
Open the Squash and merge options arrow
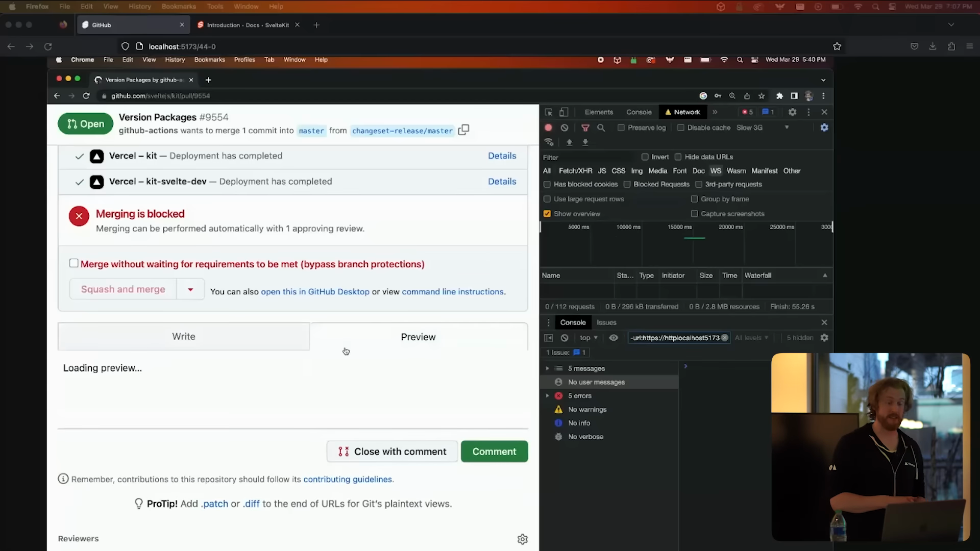click(x=190, y=289)
